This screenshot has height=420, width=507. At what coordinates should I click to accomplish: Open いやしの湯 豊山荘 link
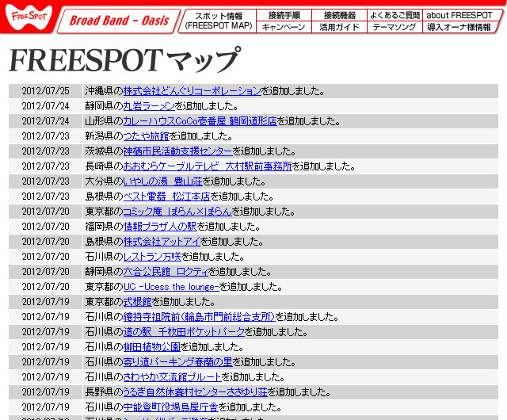tap(162, 181)
